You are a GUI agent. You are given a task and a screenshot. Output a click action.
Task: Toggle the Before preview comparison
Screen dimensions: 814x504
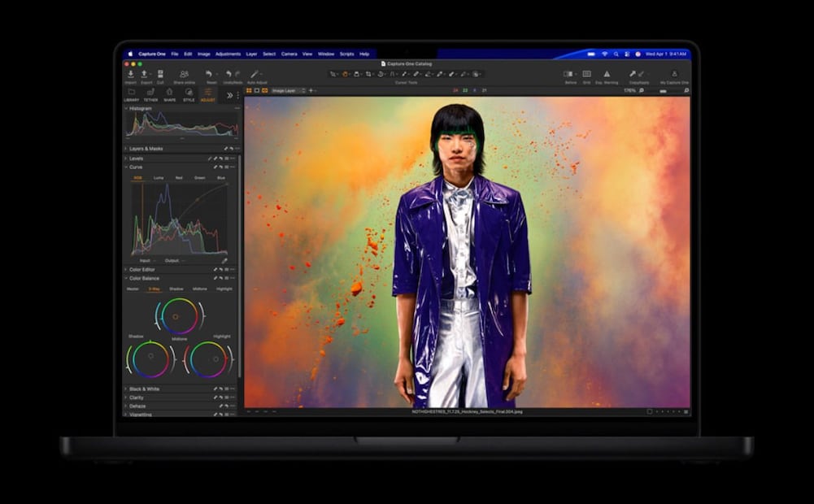tap(568, 74)
